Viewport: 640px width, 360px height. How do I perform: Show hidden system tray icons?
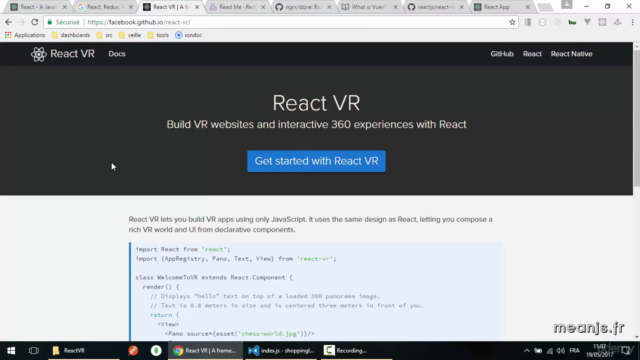pos(527,351)
